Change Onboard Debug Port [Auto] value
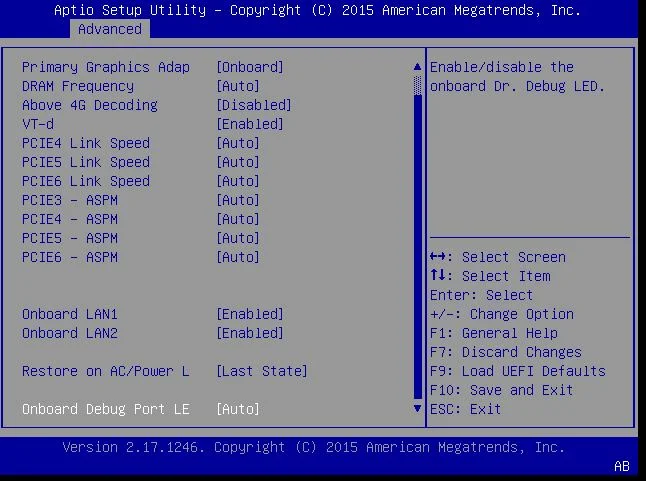 click(238, 409)
